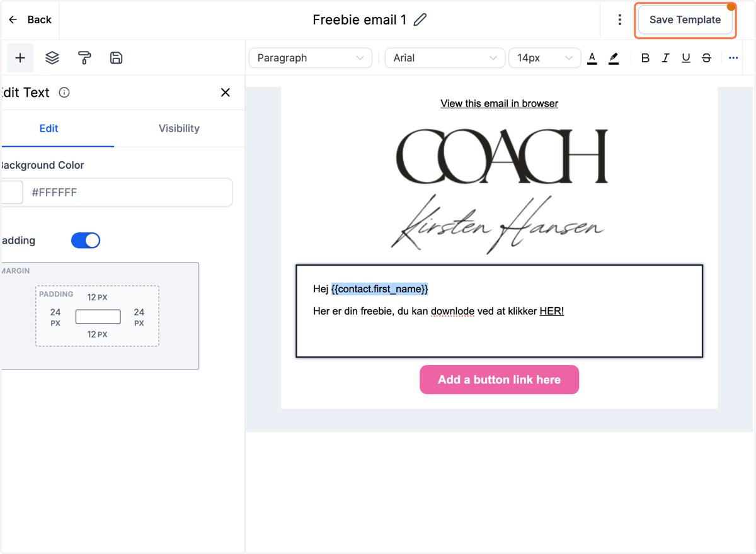Turn off the Padding toggle
Image resolution: width=756 pixels, height=554 pixels.
pyautogui.click(x=86, y=240)
